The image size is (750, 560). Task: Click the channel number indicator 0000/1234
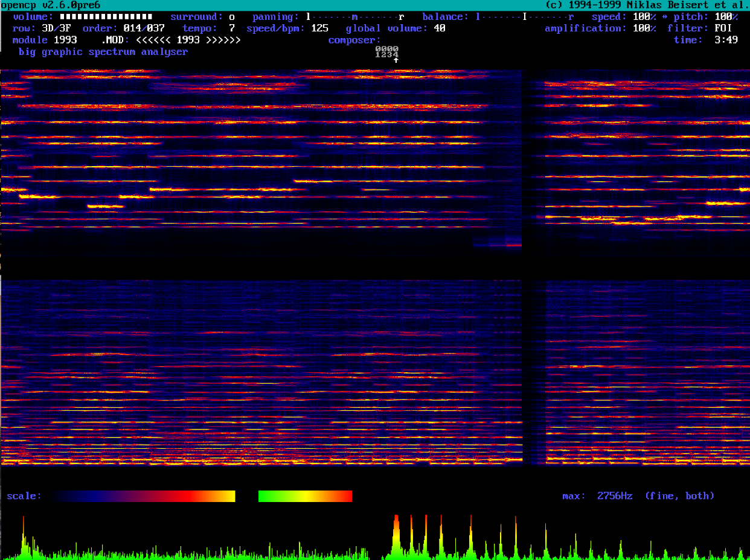coord(386,52)
